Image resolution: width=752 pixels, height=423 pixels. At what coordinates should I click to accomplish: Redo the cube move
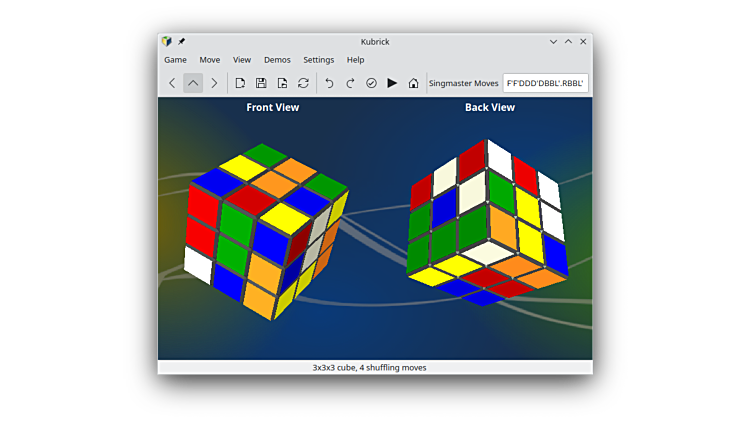click(x=350, y=83)
